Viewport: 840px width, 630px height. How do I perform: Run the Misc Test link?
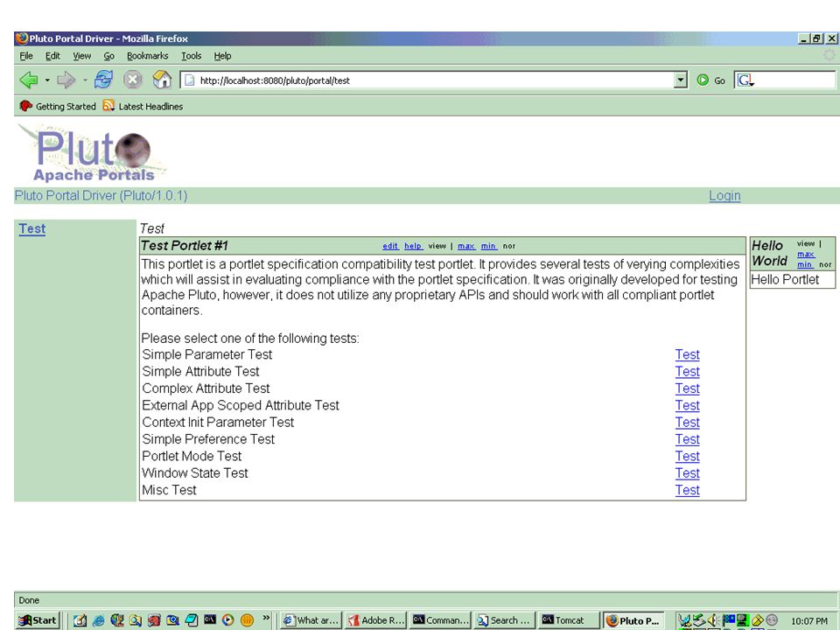[688, 490]
